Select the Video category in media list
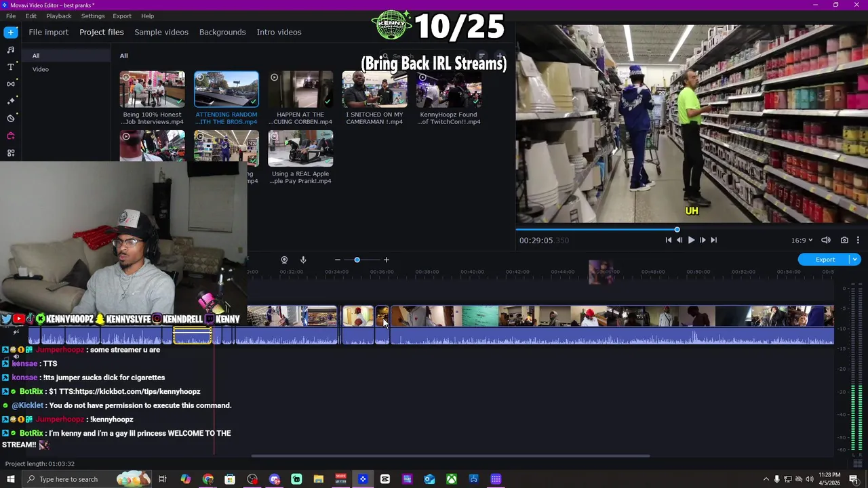The image size is (868, 488). 41,69
